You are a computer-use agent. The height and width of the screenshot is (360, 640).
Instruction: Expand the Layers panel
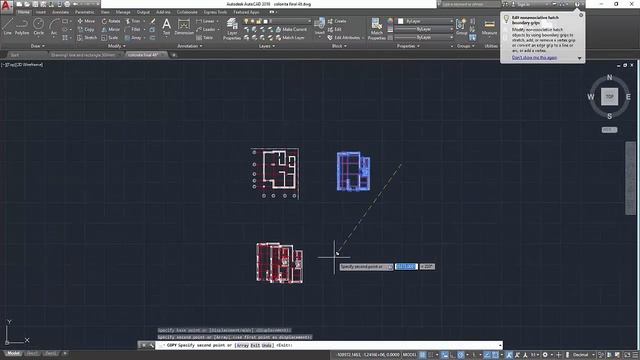tap(267, 46)
